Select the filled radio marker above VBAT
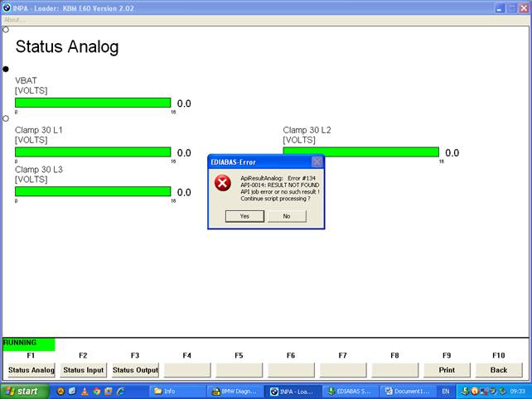This screenshot has width=532, height=399. point(6,70)
